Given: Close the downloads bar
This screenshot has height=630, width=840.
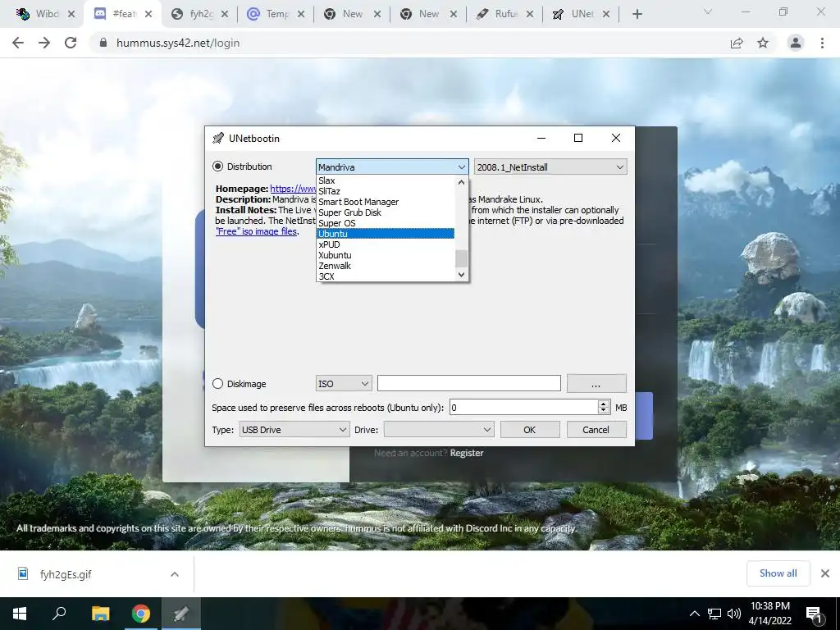Looking at the screenshot, I should [825, 573].
